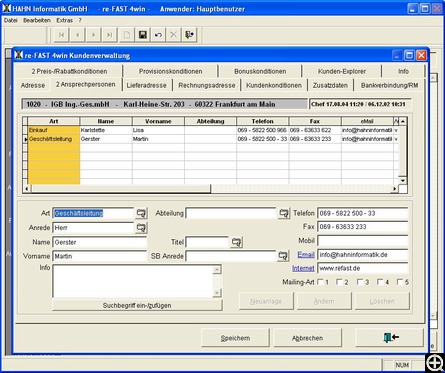Click the exit door button at bottom
Image resolution: width=445 pixels, height=373 pixels.
click(x=390, y=338)
